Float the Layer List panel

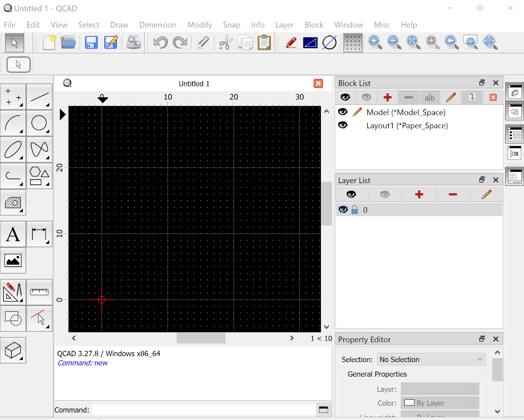click(x=482, y=180)
